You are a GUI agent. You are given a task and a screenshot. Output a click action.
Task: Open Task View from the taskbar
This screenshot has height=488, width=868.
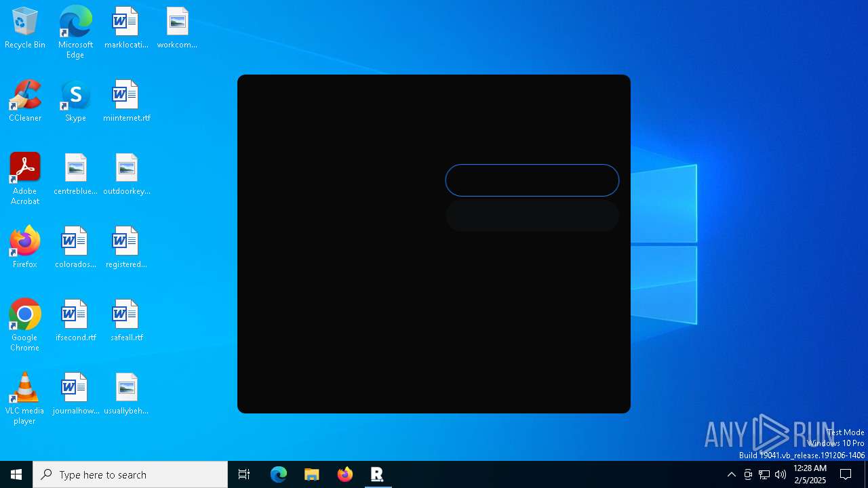coord(244,474)
